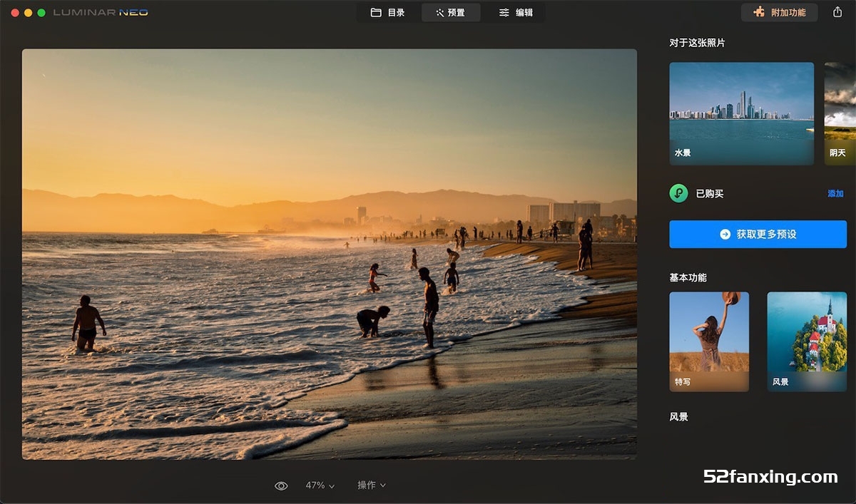Click the 获取更多预设 button

(x=758, y=234)
